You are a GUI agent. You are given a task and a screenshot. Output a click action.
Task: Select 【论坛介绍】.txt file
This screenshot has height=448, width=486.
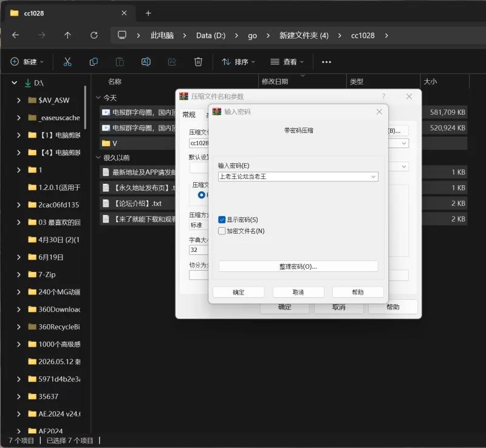138,203
